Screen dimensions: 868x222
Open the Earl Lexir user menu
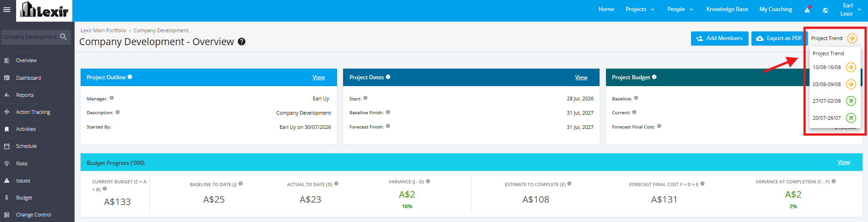click(x=850, y=10)
